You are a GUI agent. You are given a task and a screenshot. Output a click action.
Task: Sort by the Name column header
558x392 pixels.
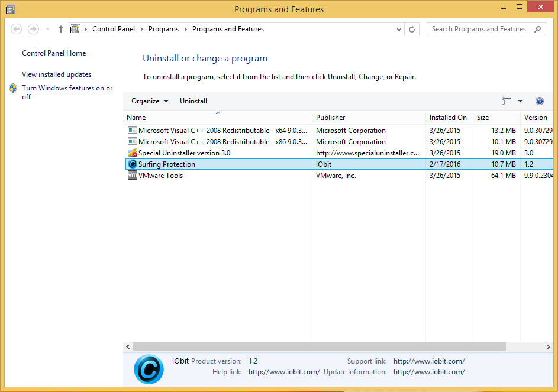[x=218, y=118]
